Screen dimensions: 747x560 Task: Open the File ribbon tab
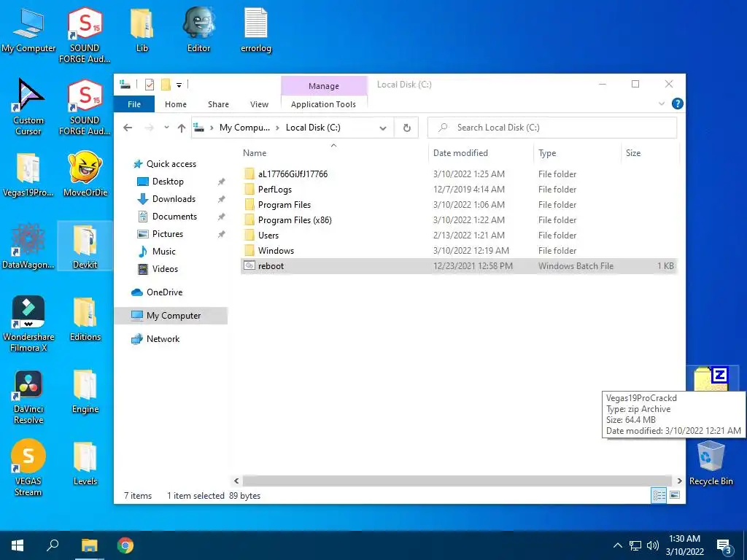click(134, 104)
